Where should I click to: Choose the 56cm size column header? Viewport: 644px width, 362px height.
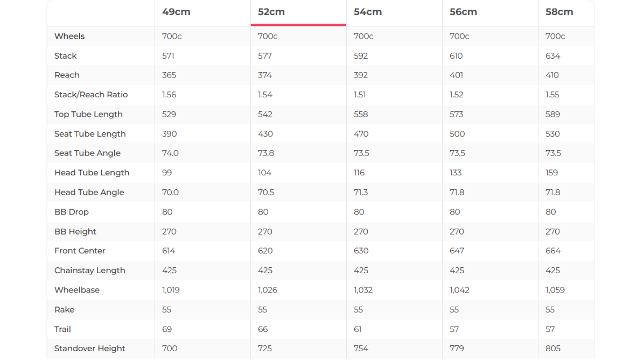tap(463, 12)
